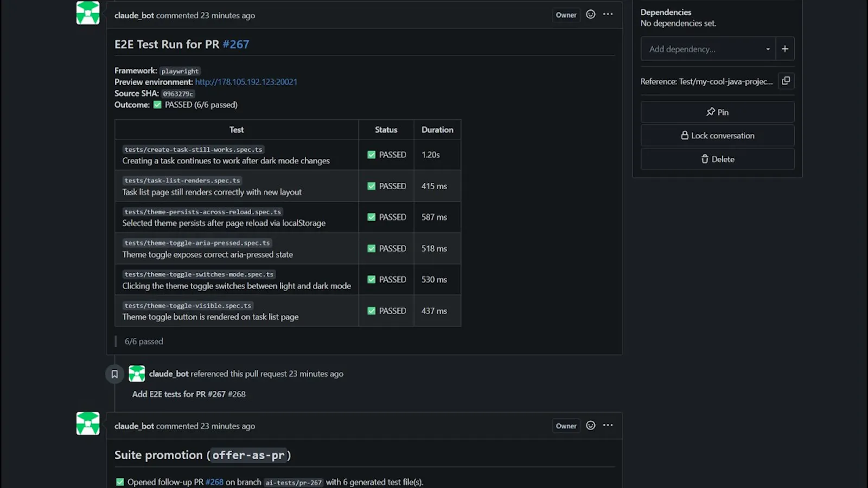Open preview environment URL link
The width and height of the screenshot is (868, 488).
coord(246,82)
